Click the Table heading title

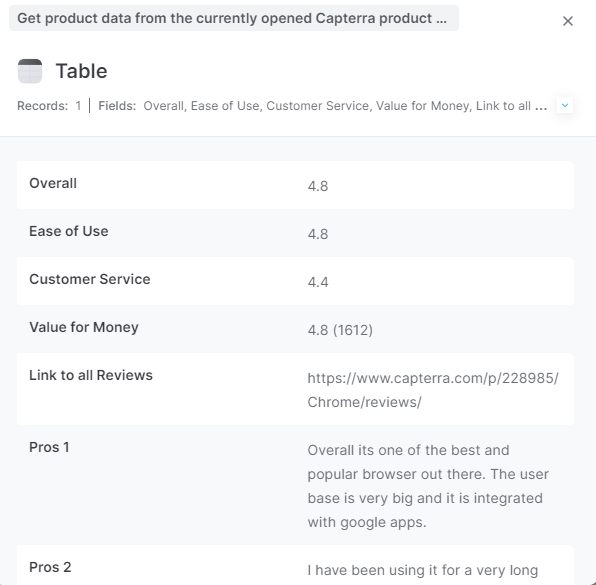point(81,71)
